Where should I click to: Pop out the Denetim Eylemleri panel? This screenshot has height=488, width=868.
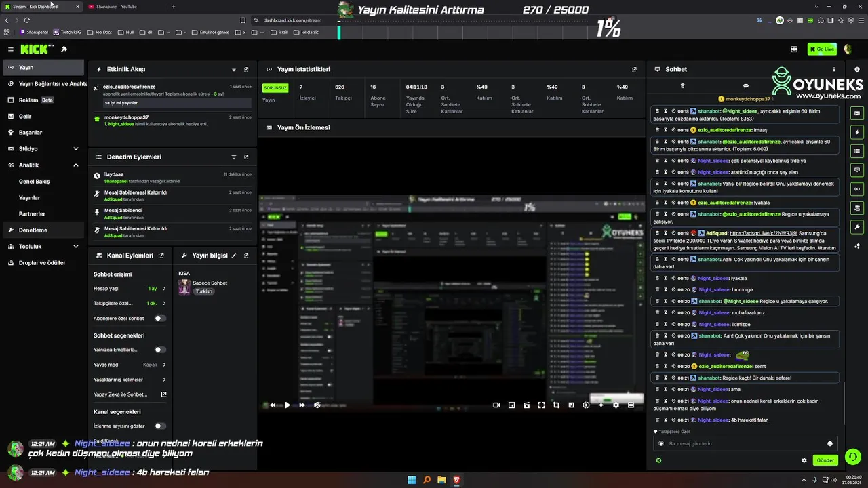coord(246,157)
